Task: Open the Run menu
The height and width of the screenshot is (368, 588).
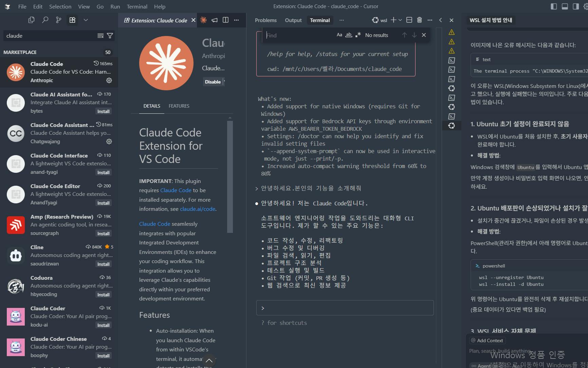Action: point(115,6)
